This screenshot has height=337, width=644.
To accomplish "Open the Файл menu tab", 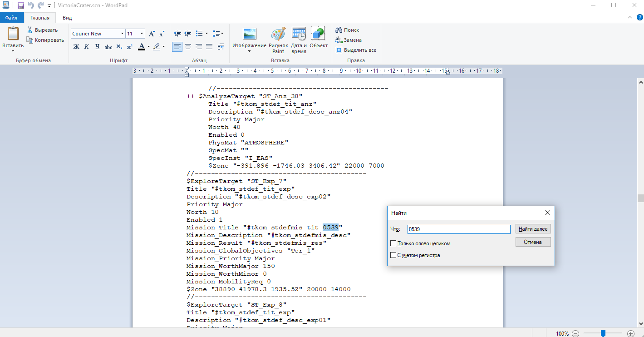I will (11, 18).
